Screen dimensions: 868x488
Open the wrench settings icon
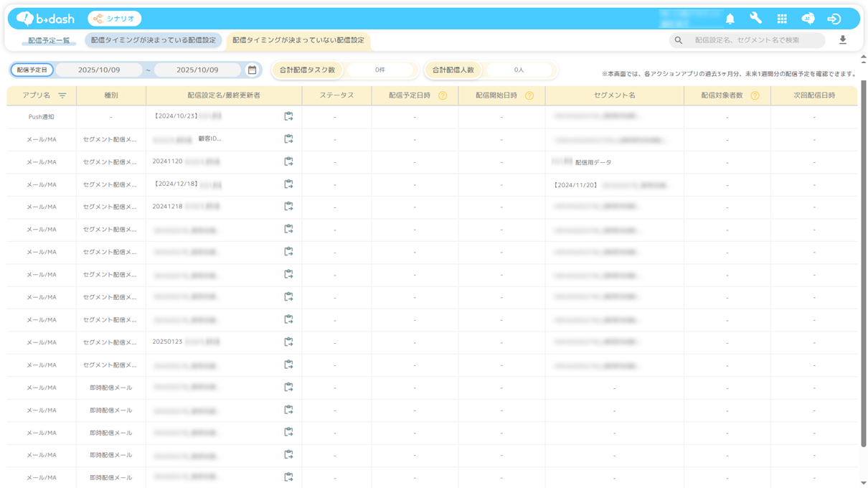(x=755, y=19)
